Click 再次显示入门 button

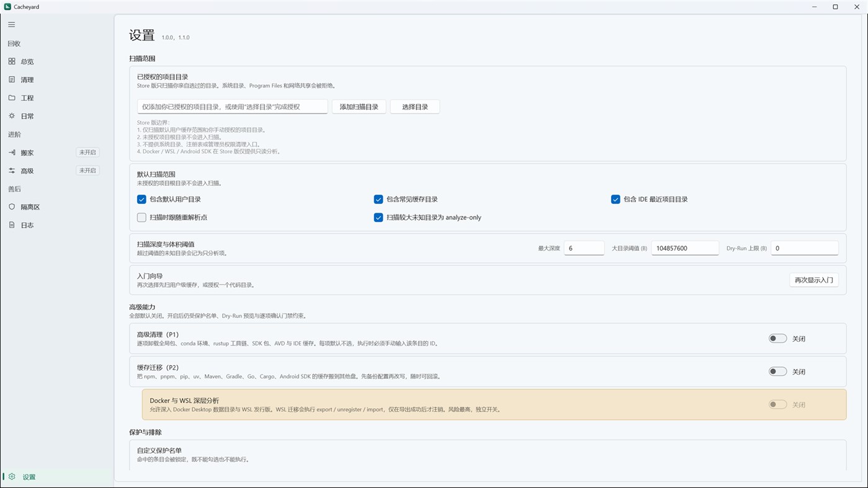click(x=814, y=280)
